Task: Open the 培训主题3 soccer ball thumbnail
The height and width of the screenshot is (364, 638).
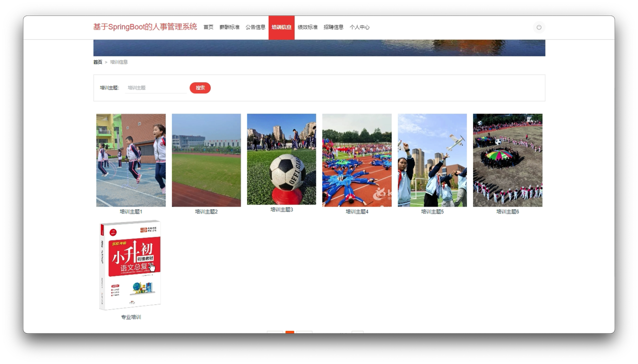Action: tap(281, 160)
